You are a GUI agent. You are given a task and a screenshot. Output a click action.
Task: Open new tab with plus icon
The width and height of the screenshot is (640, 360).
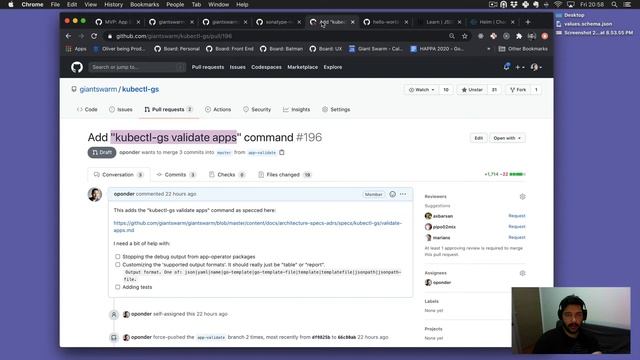(528, 22)
